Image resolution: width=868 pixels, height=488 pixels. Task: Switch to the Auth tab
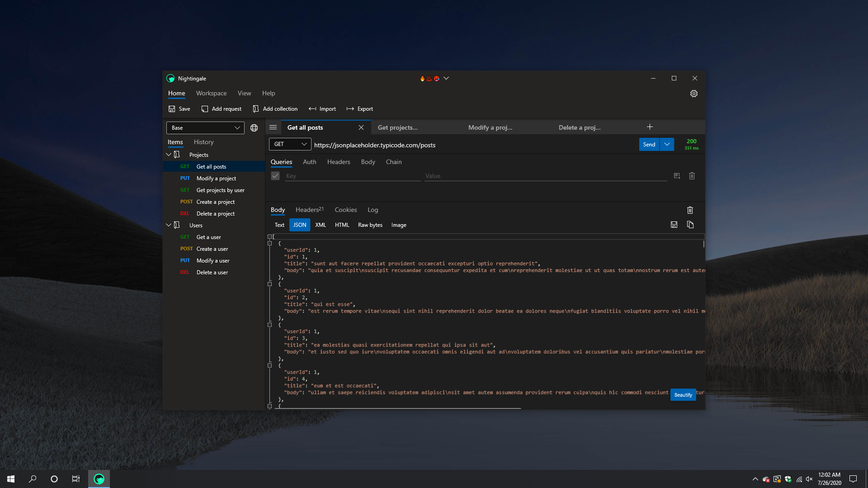point(309,162)
